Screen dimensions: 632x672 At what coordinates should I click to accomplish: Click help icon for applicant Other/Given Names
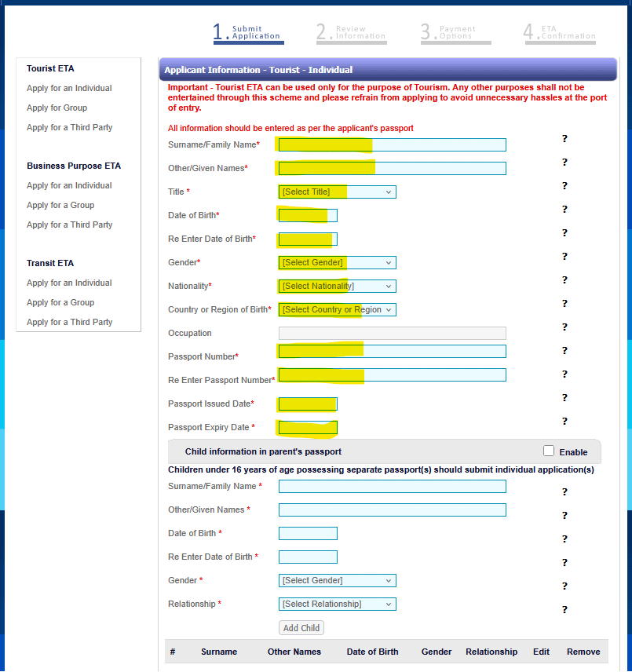564,162
